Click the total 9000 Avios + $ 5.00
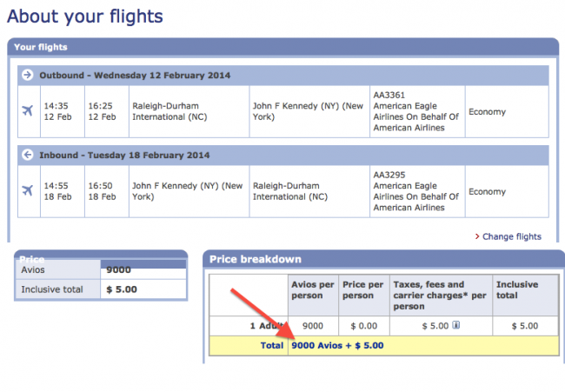565x392 pixels. coord(337,345)
